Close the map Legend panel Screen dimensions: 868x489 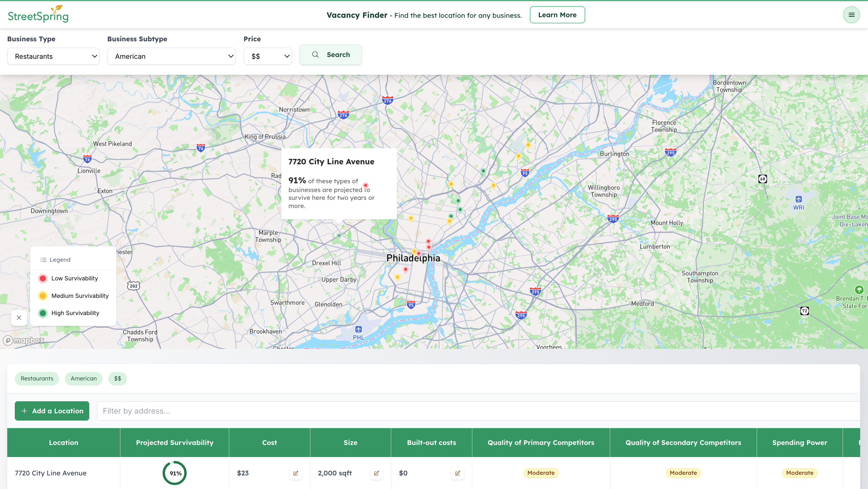[x=19, y=317]
